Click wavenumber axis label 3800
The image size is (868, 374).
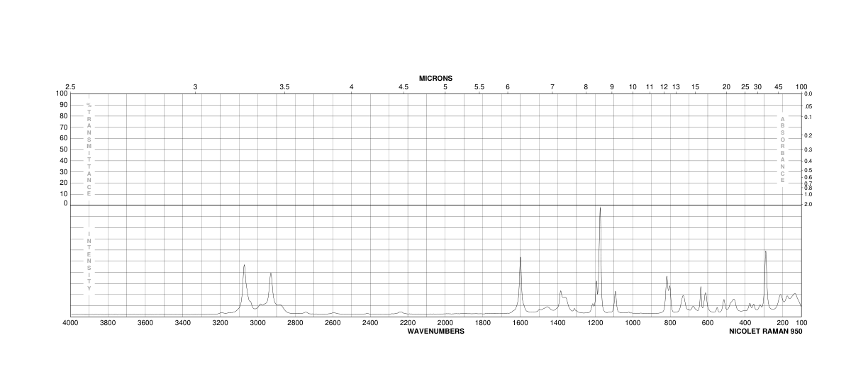point(108,323)
